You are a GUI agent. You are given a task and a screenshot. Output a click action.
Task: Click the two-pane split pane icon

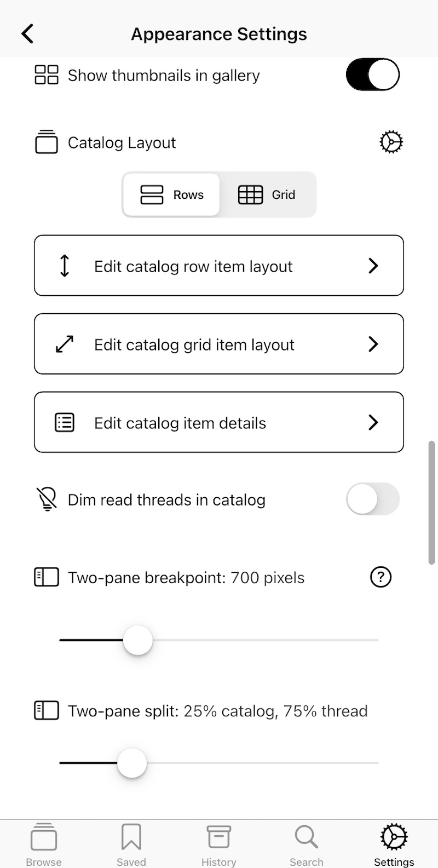coord(47,711)
